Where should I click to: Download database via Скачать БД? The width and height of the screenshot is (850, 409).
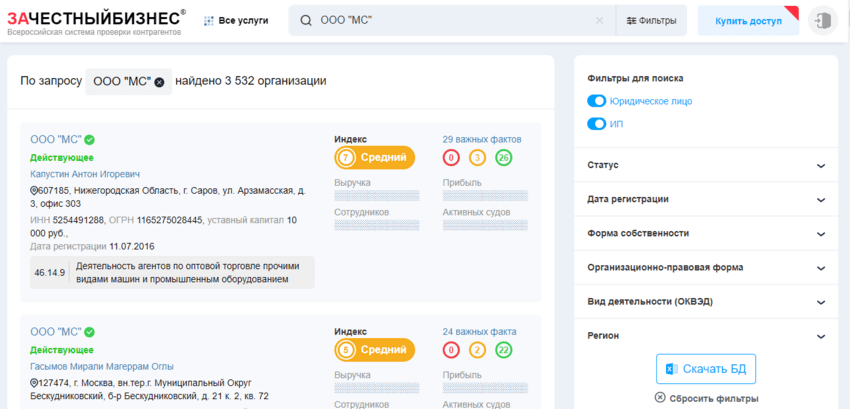(x=706, y=369)
